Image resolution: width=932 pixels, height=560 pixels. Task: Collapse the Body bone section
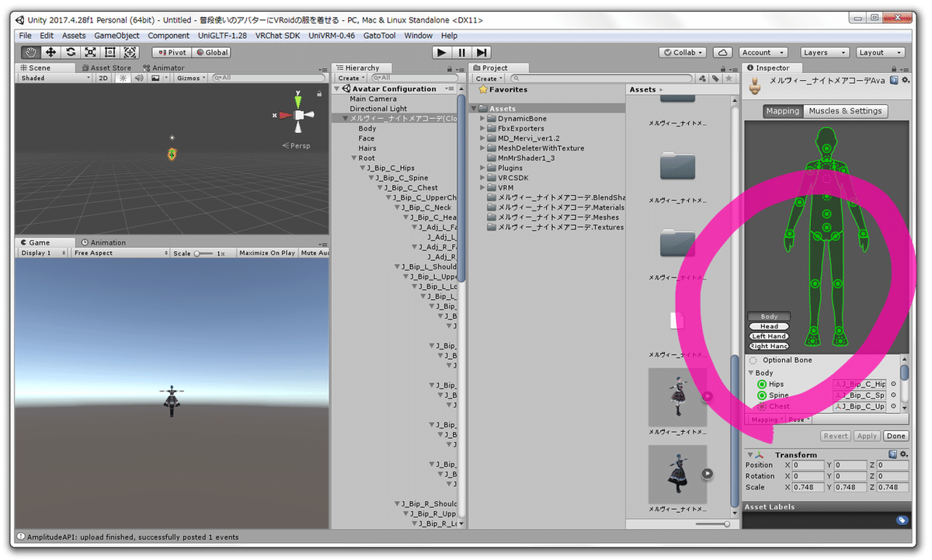(750, 373)
